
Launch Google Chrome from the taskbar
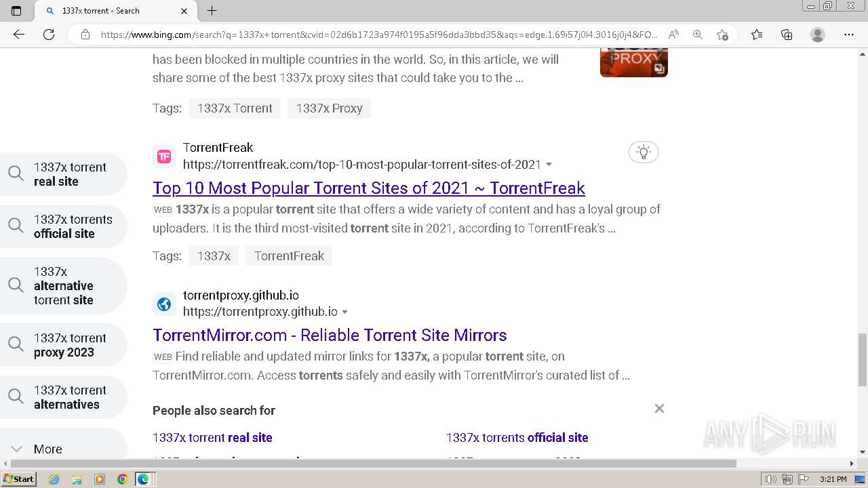click(x=122, y=479)
